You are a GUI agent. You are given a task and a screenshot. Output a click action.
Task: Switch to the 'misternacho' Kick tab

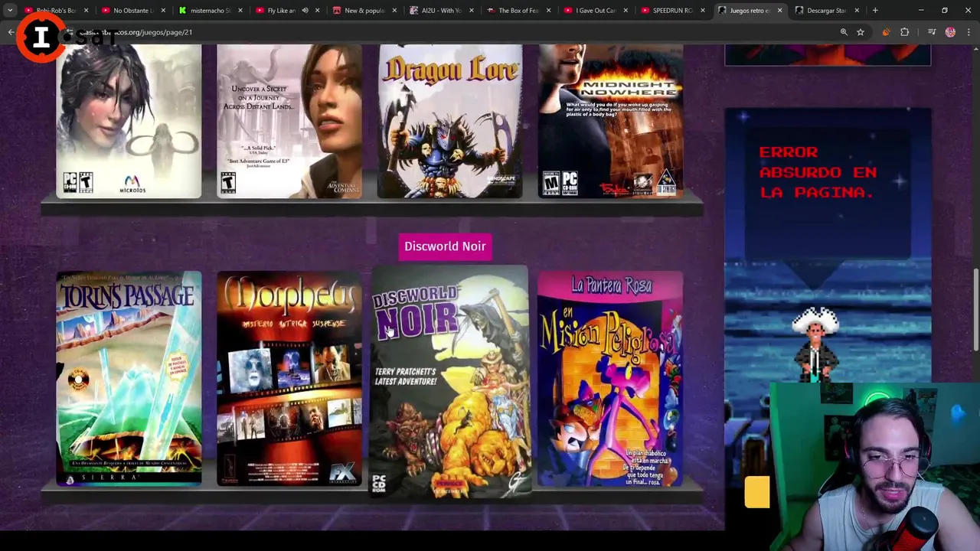pos(210,11)
